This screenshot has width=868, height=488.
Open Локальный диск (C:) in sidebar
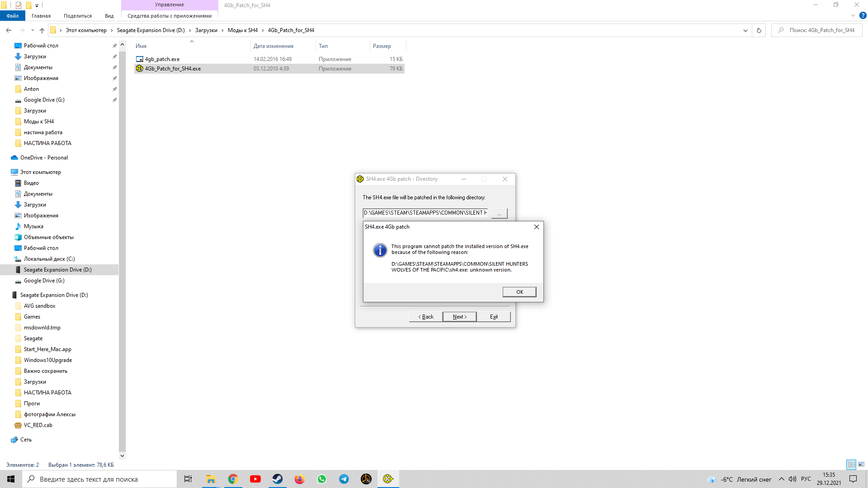pyautogui.click(x=49, y=259)
